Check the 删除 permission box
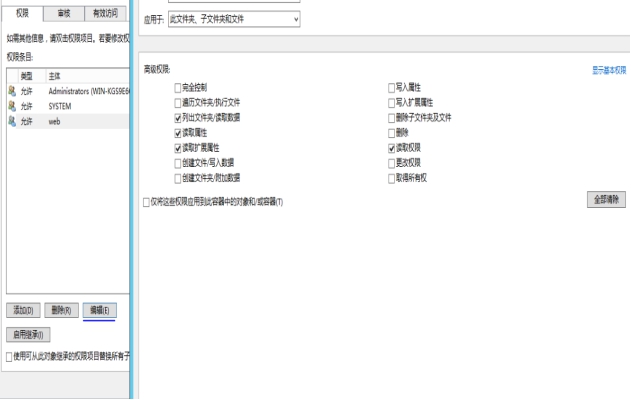 [x=391, y=133]
